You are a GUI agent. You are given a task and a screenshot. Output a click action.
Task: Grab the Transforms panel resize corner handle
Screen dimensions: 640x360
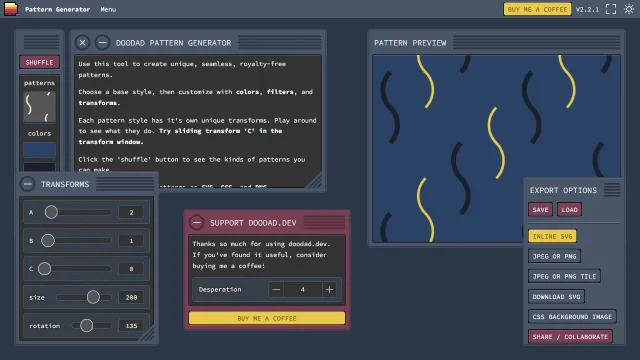pos(147,333)
